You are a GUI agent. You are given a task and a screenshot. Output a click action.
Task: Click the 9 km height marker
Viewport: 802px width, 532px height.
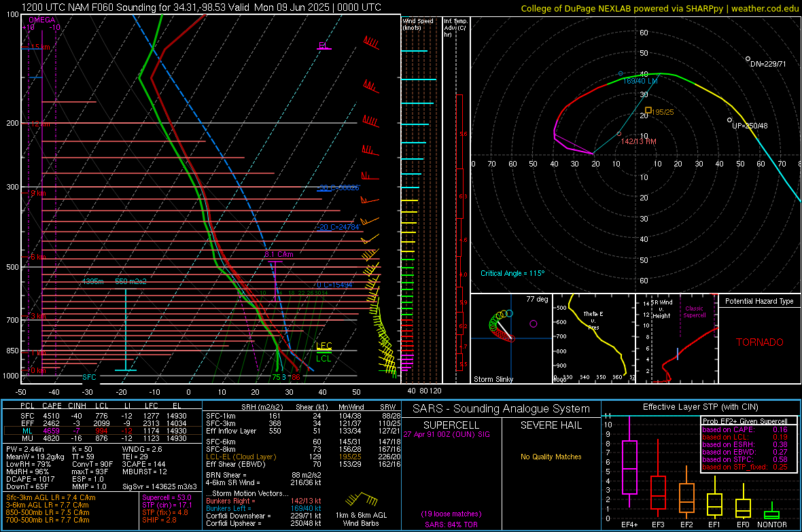coord(37,194)
